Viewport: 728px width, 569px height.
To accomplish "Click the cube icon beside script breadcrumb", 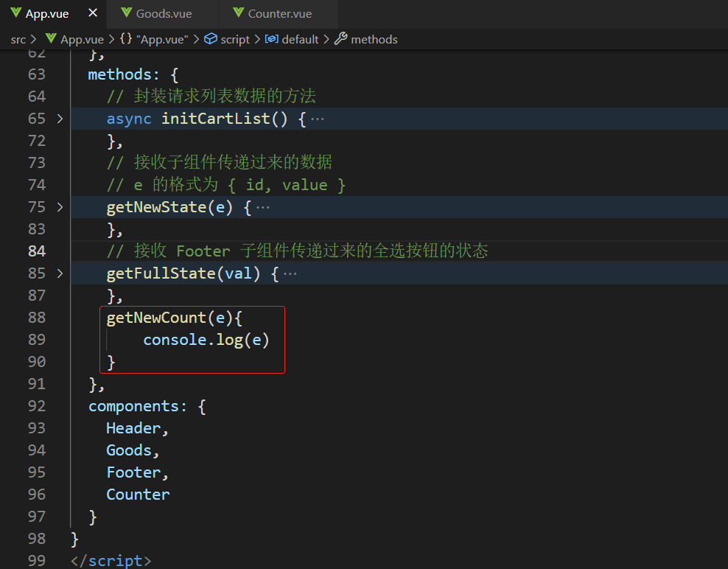I will [x=211, y=38].
